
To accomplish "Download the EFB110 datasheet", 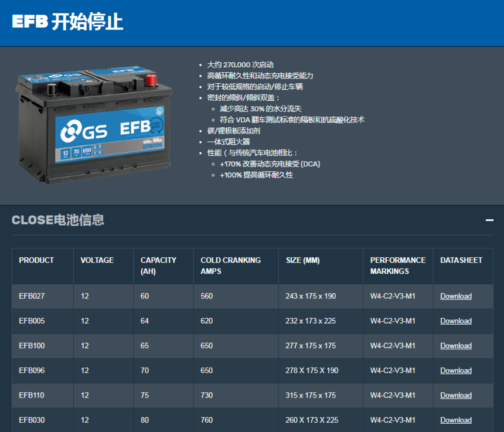I will (456, 395).
